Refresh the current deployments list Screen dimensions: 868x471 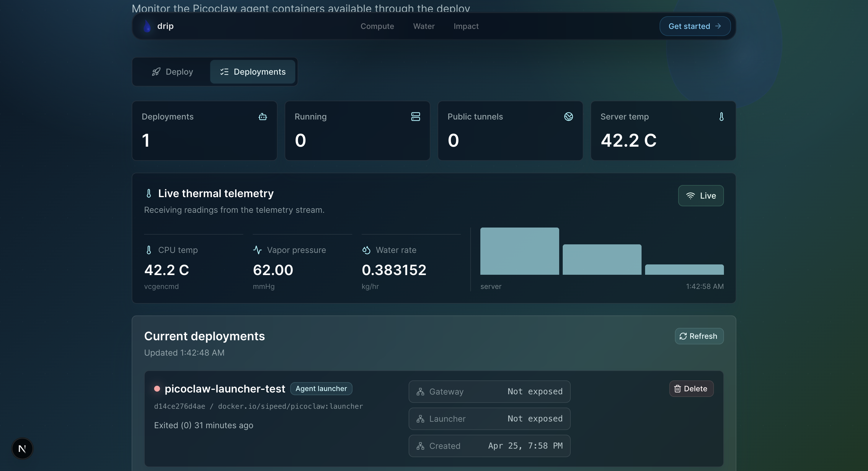(699, 336)
